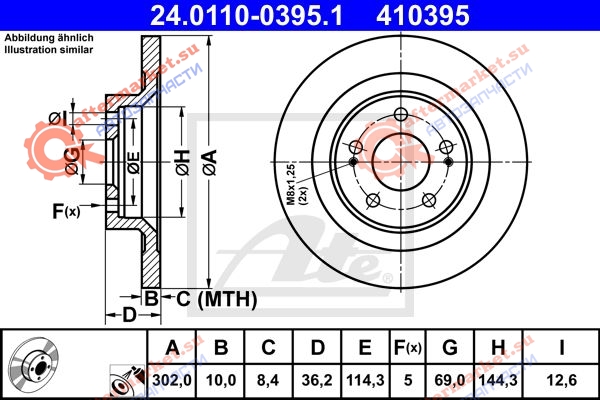Click the Illustration similar note text
Image resolution: width=600 pixels, height=400 pixels.
(x=49, y=49)
